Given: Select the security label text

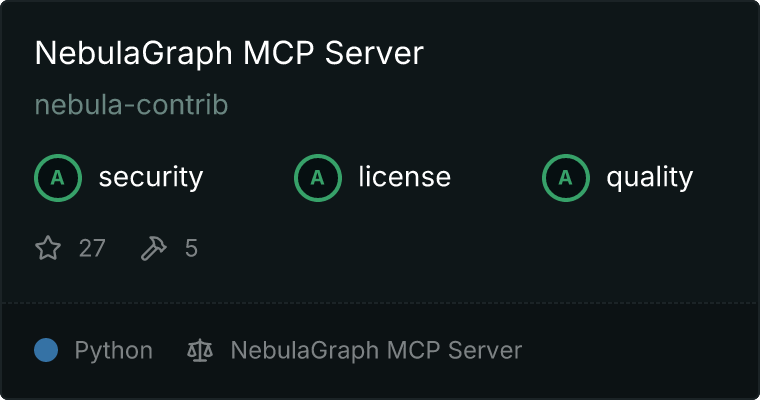Looking at the screenshot, I should point(151,177).
